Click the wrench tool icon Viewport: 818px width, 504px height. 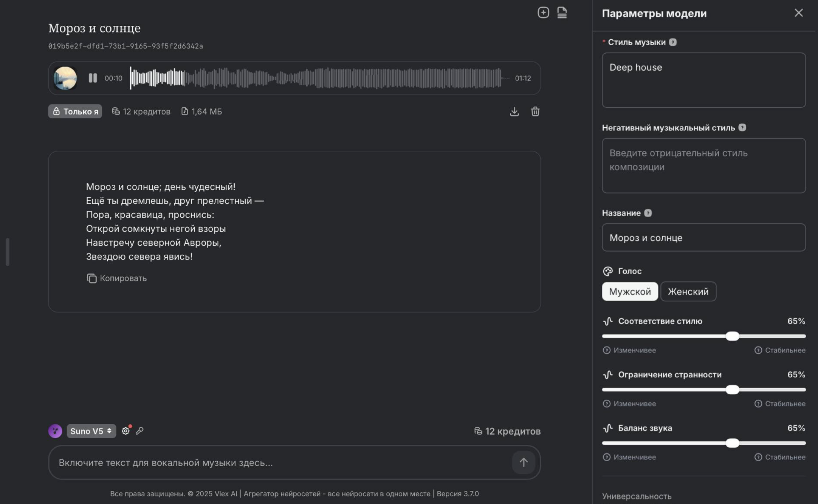139,431
